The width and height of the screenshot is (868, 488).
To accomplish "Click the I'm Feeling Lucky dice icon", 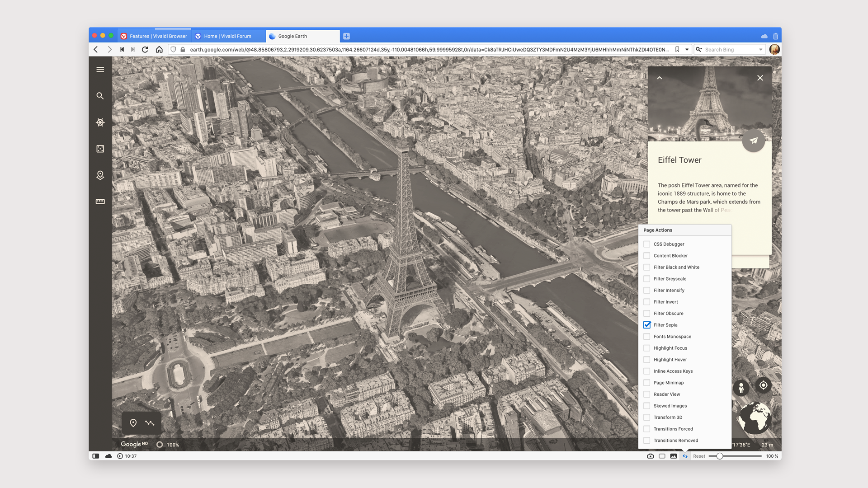I will 100,149.
